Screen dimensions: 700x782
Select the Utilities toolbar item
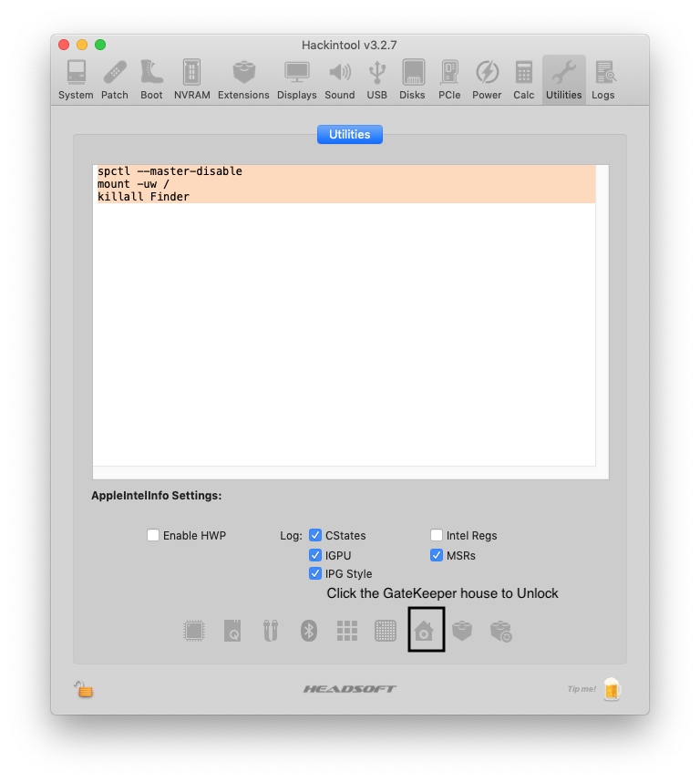[x=564, y=80]
